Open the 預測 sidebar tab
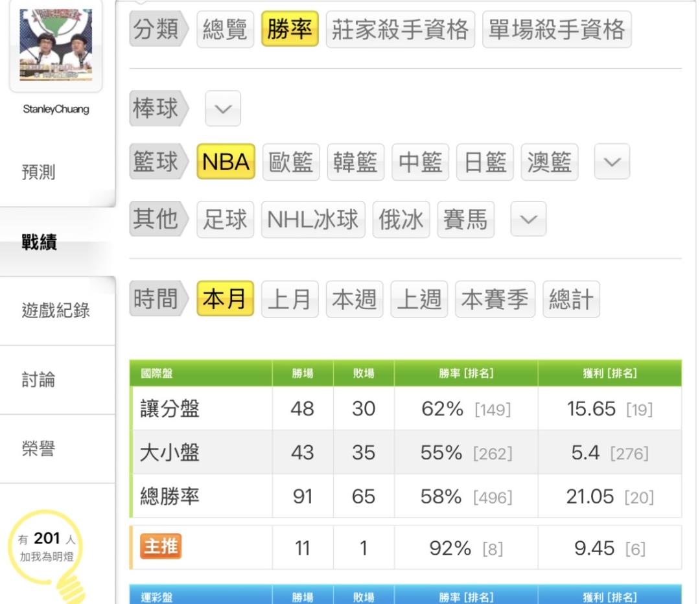 point(39,172)
